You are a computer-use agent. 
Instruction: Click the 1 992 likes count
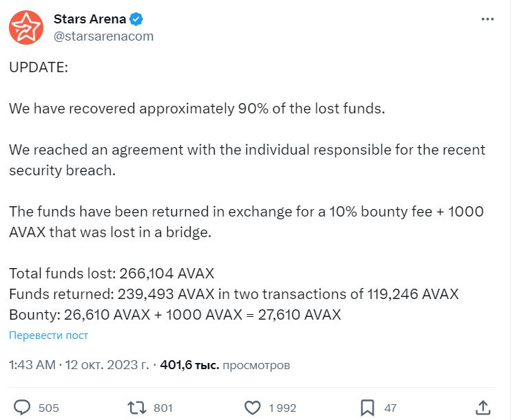(x=282, y=408)
